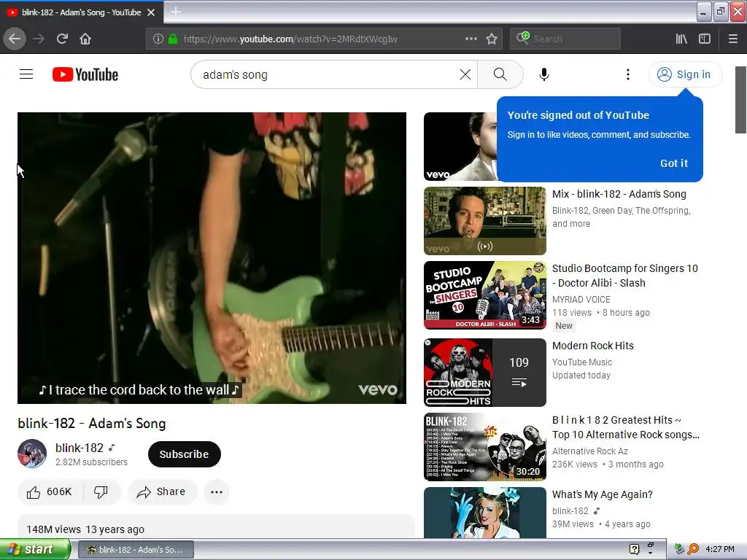Open the blink-182 channel avatar
Screen dimensions: 747x560
[32, 454]
